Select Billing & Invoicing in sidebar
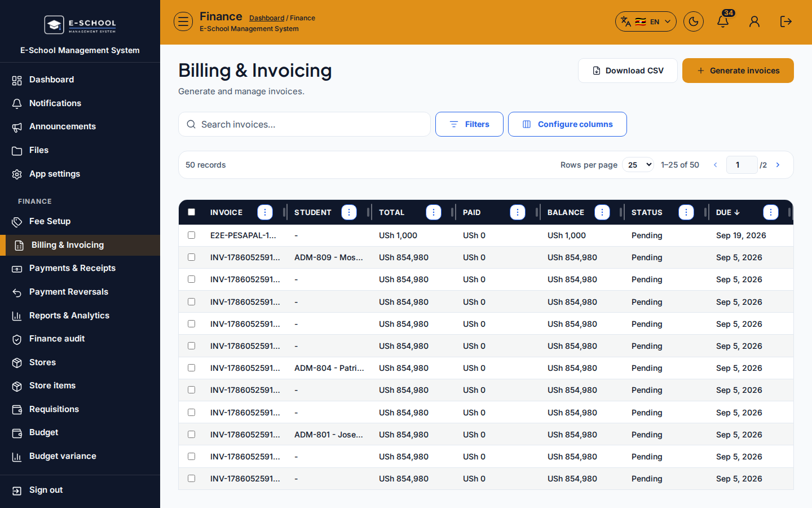This screenshot has width=812, height=508. [80, 245]
